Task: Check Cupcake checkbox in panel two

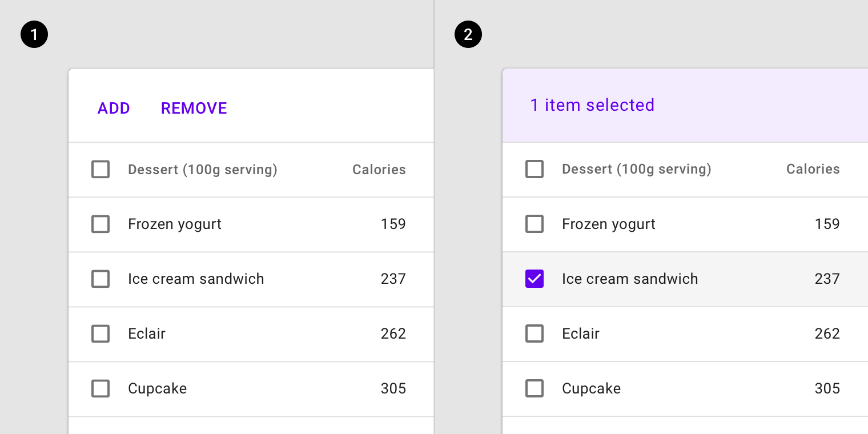Action: pos(535,389)
